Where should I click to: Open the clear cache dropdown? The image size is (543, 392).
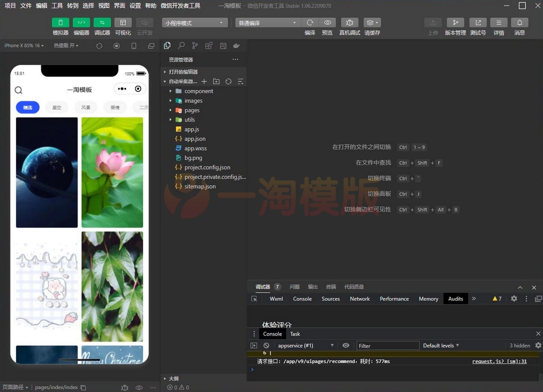pyautogui.click(x=372, y=22)
